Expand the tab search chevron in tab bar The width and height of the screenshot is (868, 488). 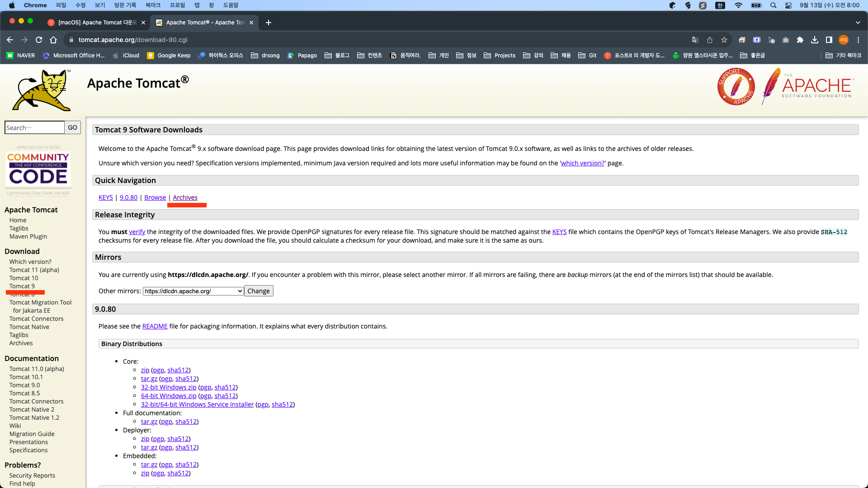click(858, 23)
